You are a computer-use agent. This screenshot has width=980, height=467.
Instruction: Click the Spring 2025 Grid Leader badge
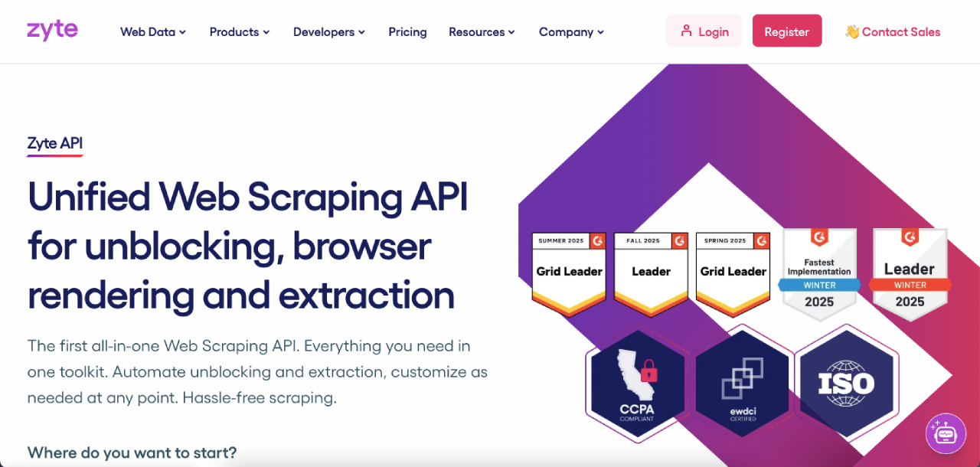coord(733,272)
